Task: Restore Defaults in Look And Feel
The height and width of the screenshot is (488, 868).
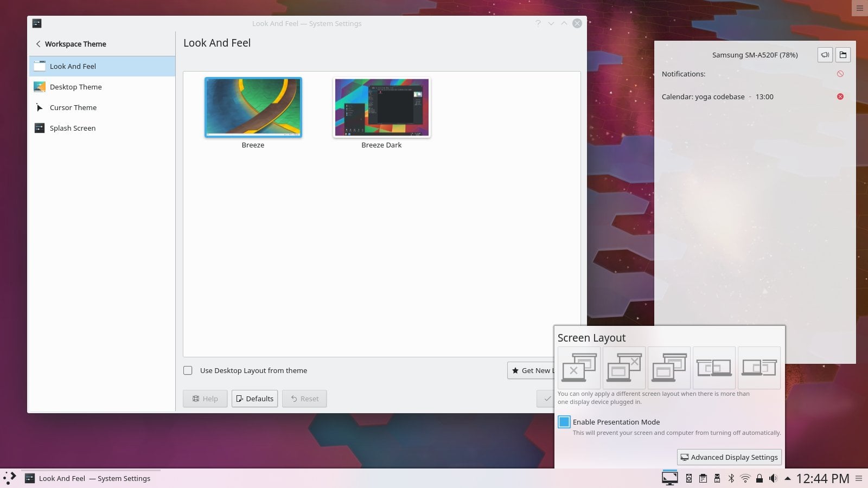Action: click(x=254, y=399)
